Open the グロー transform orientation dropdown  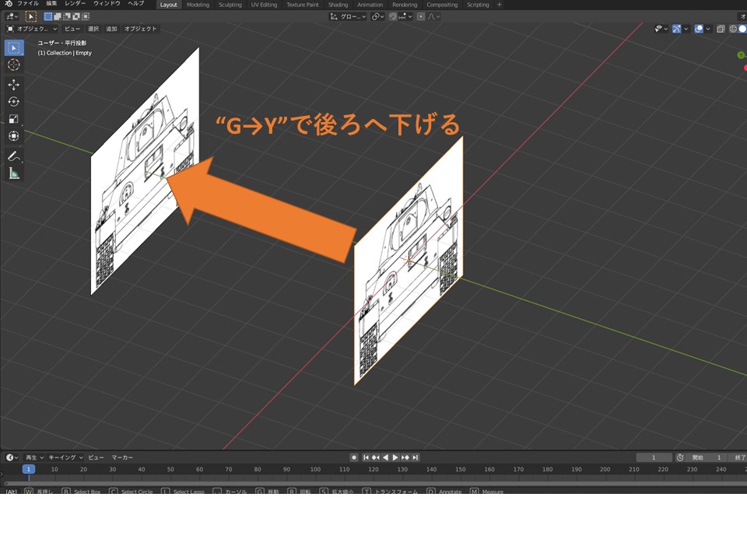[x=349, y=16]
